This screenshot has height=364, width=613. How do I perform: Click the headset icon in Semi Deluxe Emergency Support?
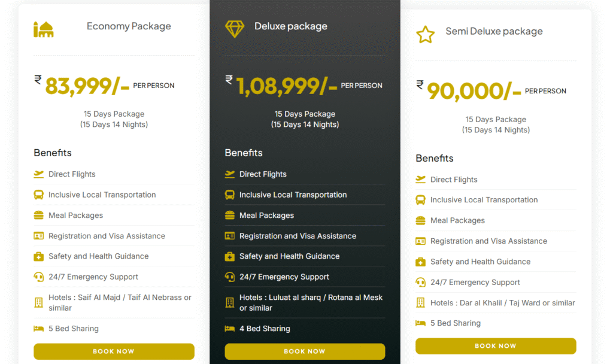pyautogui.click(x=421, y=283)
